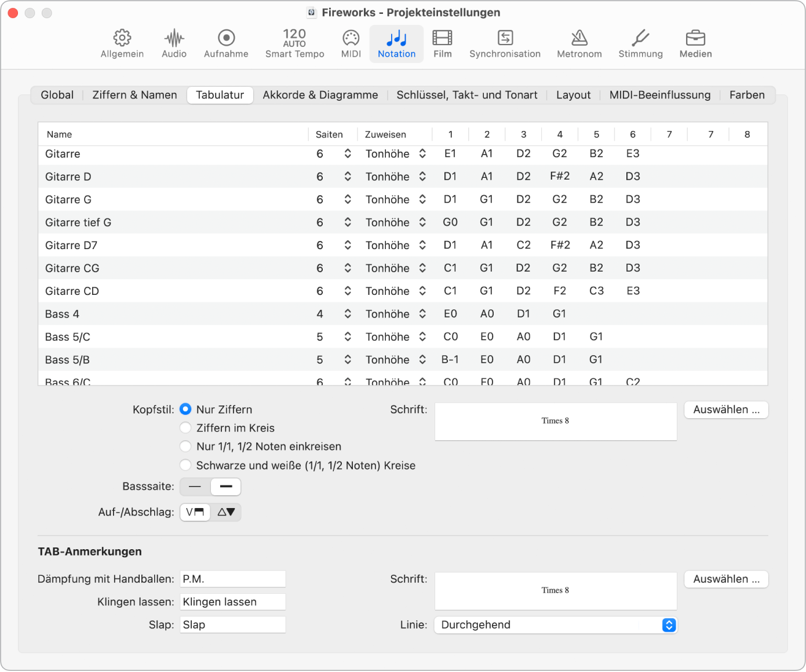Click the upper Auswählen button for Schrift

point(725,410)
